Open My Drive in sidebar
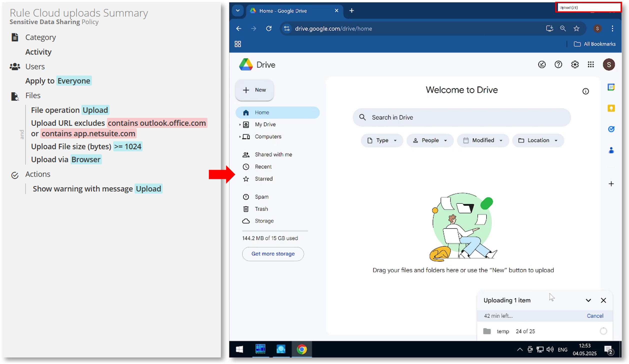The height and width of the screenshot is (364, 629). (x=265, y=124)
